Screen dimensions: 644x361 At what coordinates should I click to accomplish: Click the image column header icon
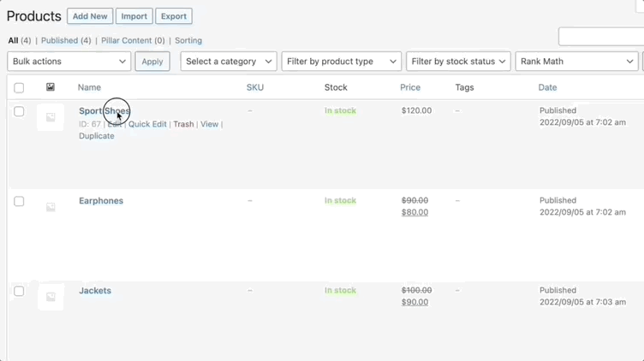point(51,87)
